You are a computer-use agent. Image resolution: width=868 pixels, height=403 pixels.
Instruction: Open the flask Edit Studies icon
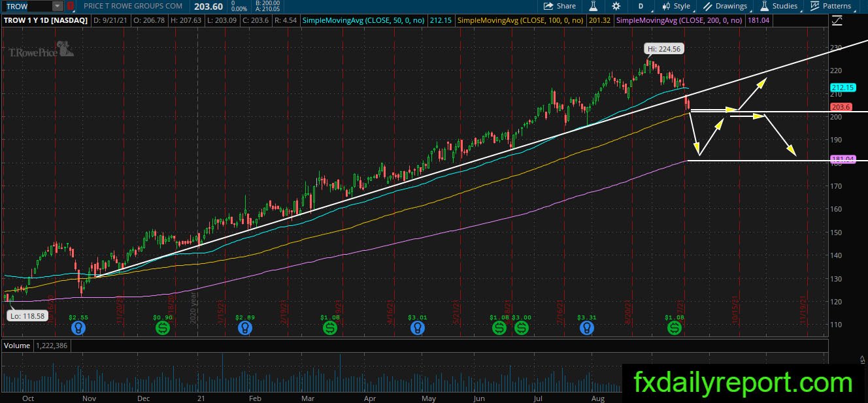[x=593, y=6]
